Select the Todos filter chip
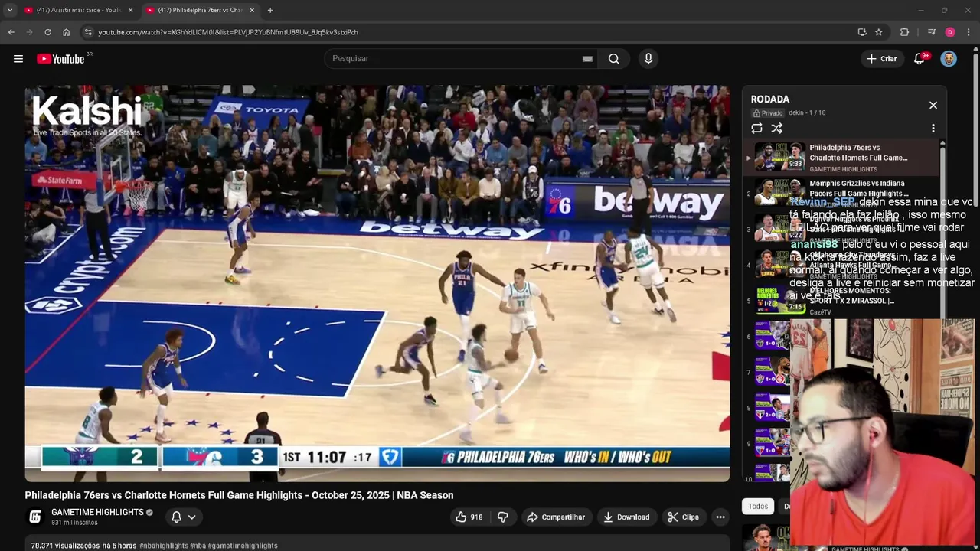980x551 pixels. [758, 506]
